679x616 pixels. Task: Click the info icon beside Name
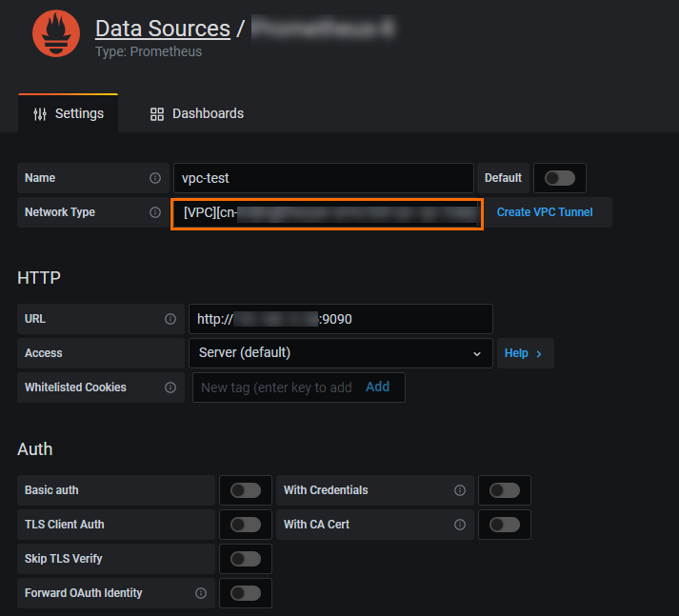155,178
